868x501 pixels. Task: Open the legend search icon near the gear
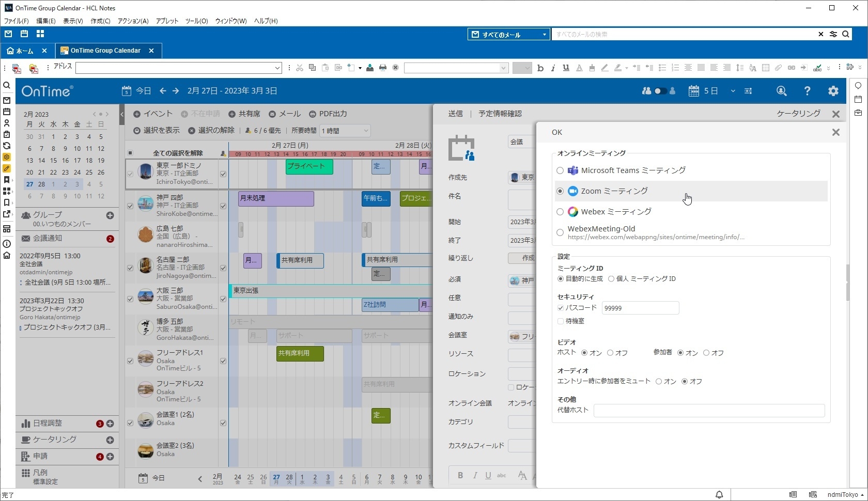pos(782,91)
